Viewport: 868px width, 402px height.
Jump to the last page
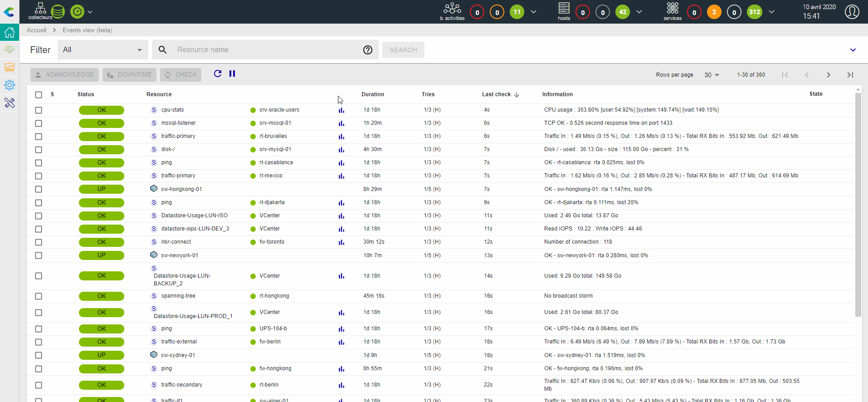coord(850,75)
